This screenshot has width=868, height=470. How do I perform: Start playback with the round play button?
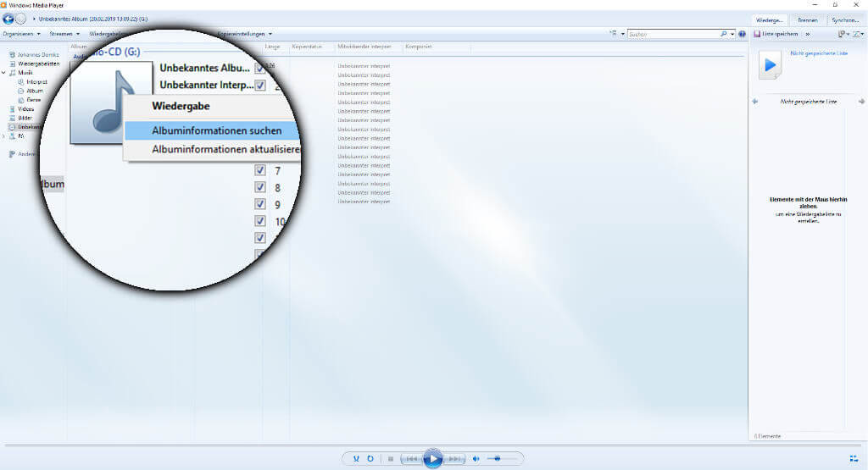click(x=432, y=458)
